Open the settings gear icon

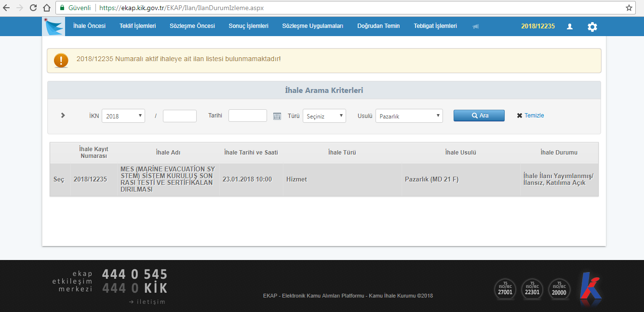pos(592,27)
